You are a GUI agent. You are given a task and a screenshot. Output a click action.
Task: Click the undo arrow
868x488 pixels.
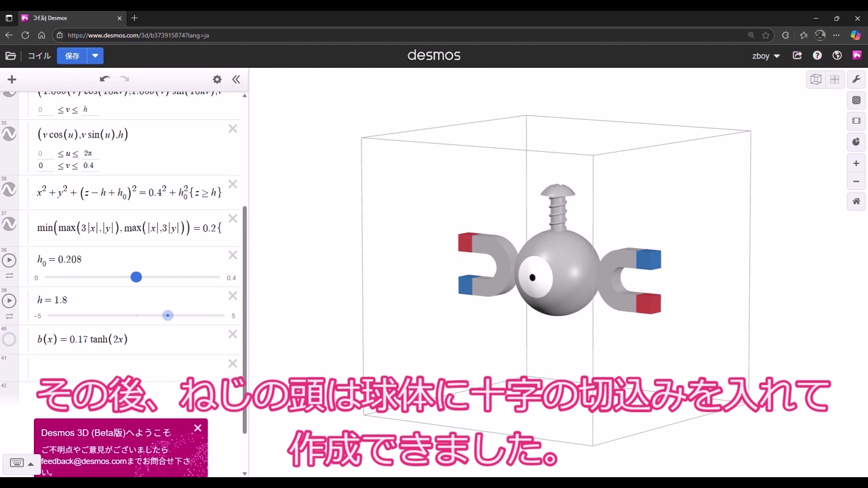tap(104, 79)
